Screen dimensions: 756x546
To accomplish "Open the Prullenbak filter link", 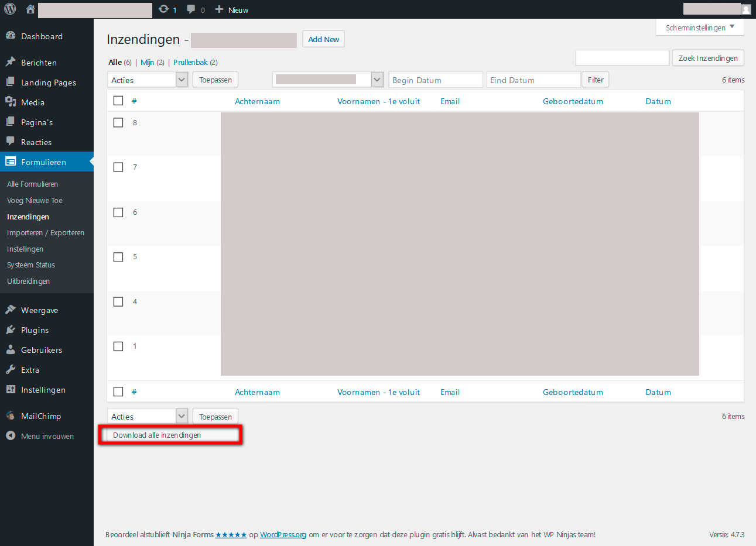I will [190, 62].
